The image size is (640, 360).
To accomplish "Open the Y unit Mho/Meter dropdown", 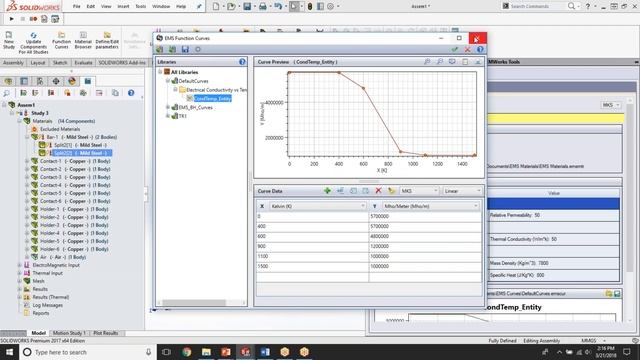I will tap(431, 206).
